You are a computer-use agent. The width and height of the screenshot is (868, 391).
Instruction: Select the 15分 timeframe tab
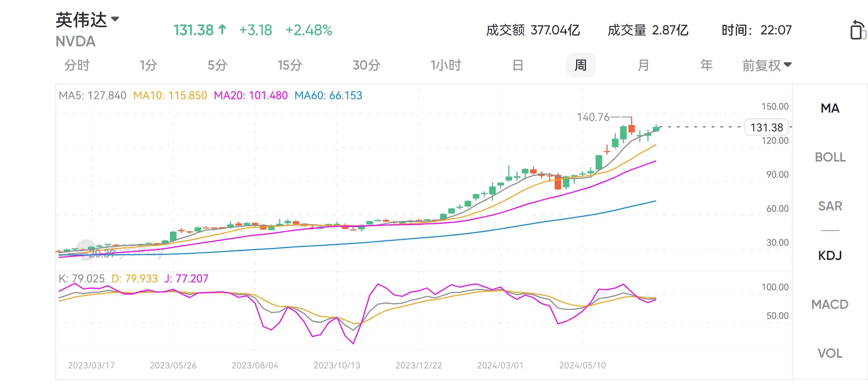point(290,65)
